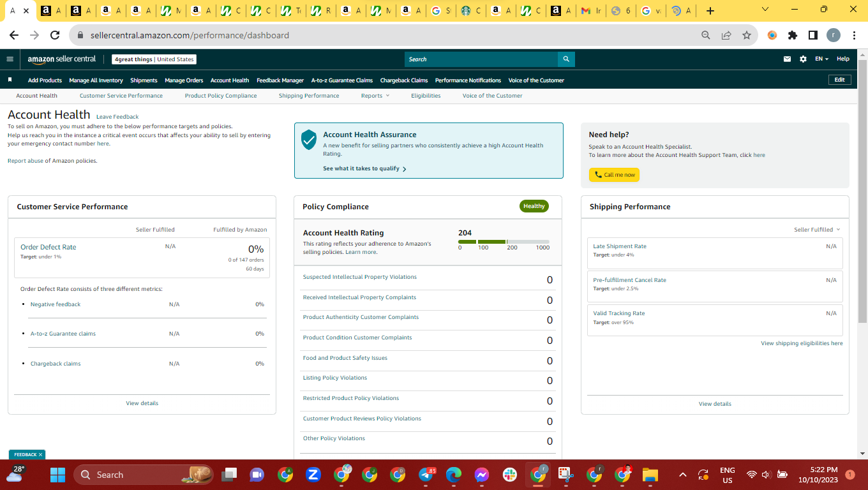Bookmark this page with the star

[x=747, y=36]
